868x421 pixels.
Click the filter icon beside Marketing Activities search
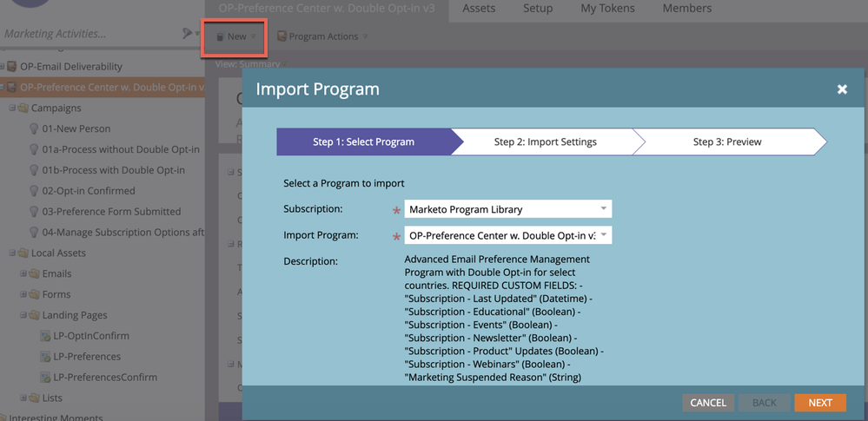coord(187,34)
